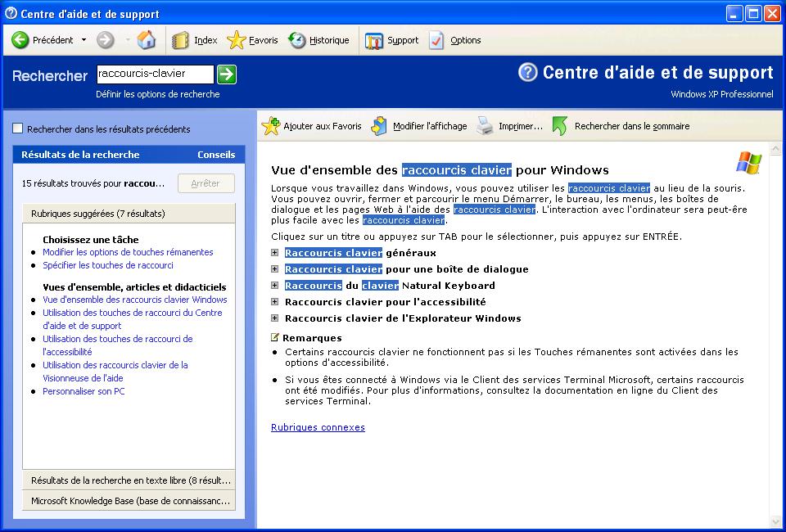Open the Rubriques connexes link
Image resolution: width=786 pixels, height=532 pixels.
(x=318, y=427)
